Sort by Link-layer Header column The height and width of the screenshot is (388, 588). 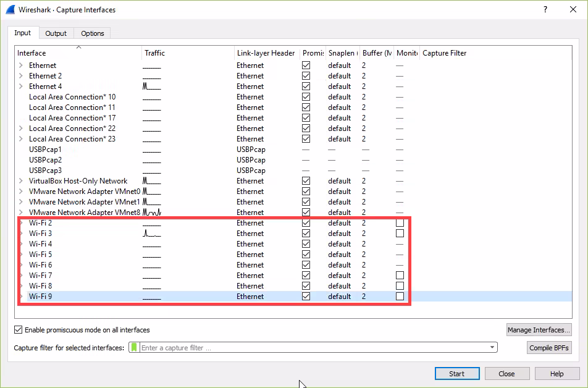pyautogui.click(x=267, y=53)
